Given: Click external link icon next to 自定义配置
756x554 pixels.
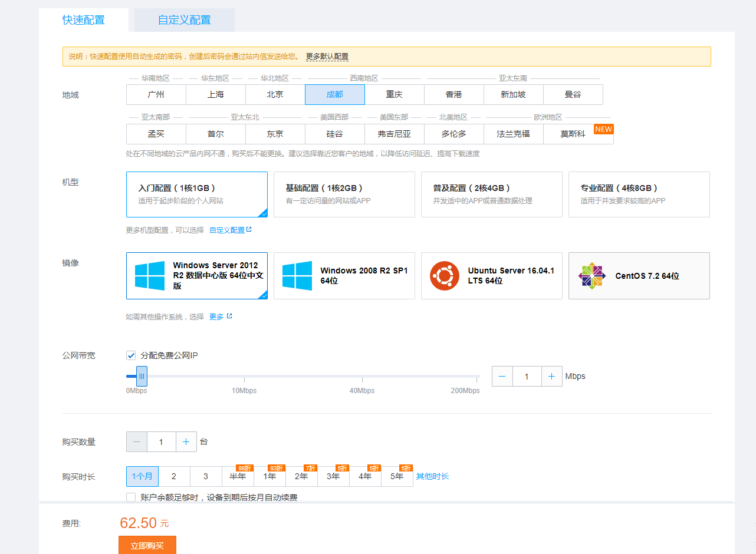Looking at the screenshot, I should [x=249, y=230].
